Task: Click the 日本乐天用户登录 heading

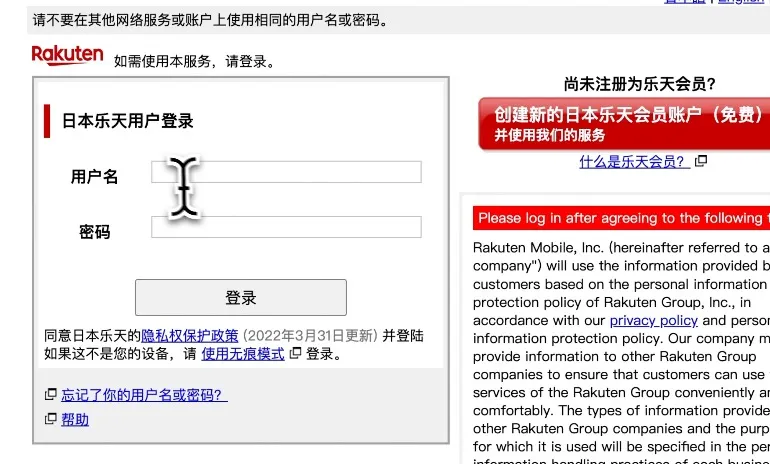Action: 128,121
